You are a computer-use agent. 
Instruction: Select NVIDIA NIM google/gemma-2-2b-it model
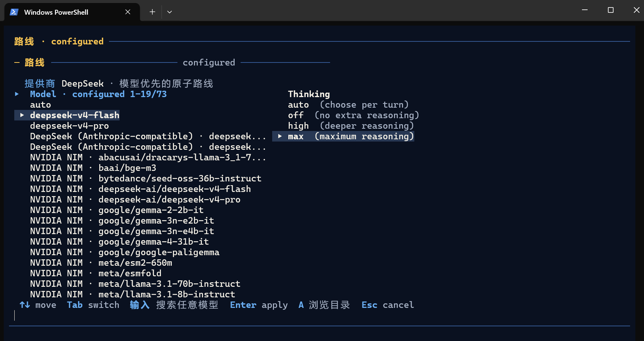[117, 210]
